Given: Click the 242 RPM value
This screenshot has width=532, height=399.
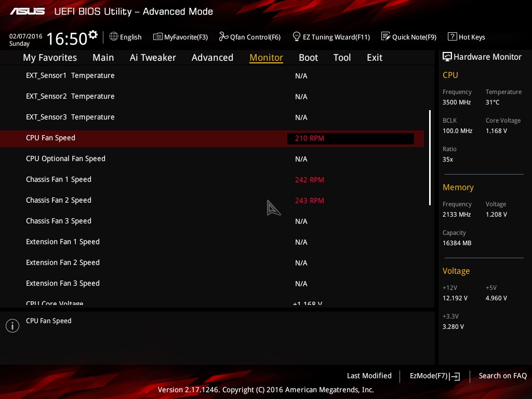Looking at the screenshot, I should [310, 180].
